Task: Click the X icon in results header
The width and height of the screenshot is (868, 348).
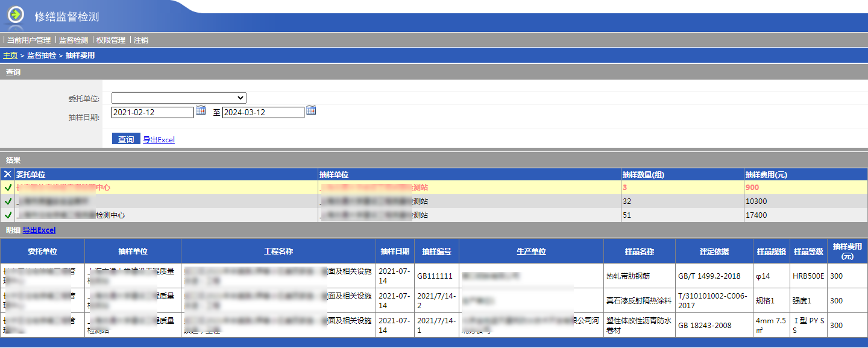Action: [7, 174]
